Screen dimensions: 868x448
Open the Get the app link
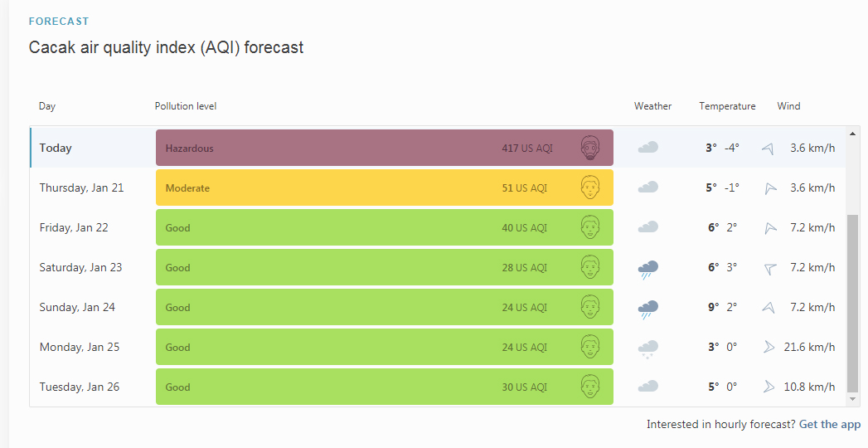[830, 424]
